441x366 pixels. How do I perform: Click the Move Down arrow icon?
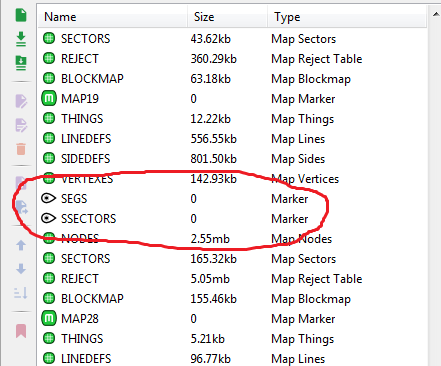coord(21,269)
